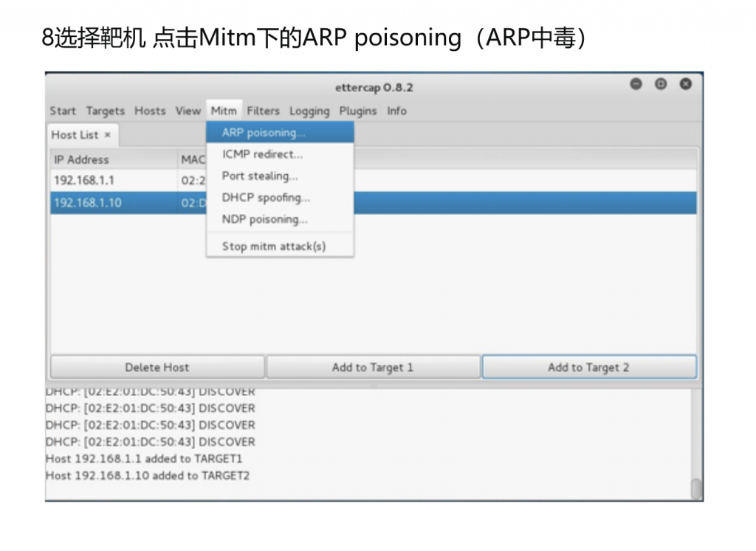Click the log panel scrollbar thumb
The height and width of the screenshot is (551, 756).
click(695, 489)
